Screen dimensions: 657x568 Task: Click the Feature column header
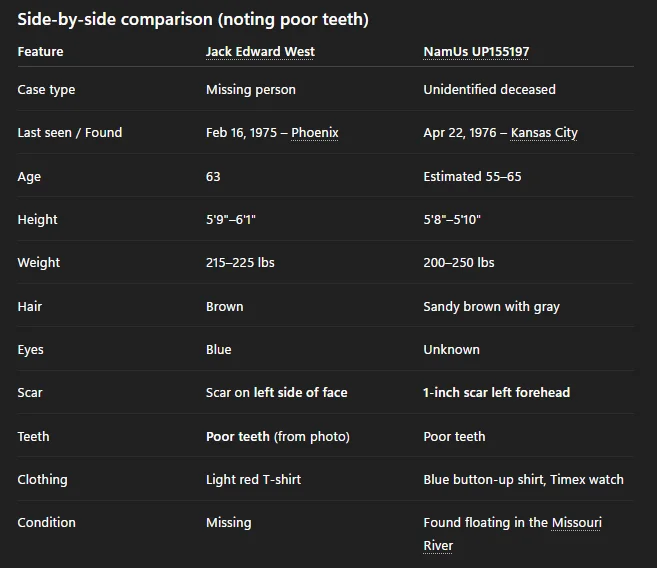(40, 52)
